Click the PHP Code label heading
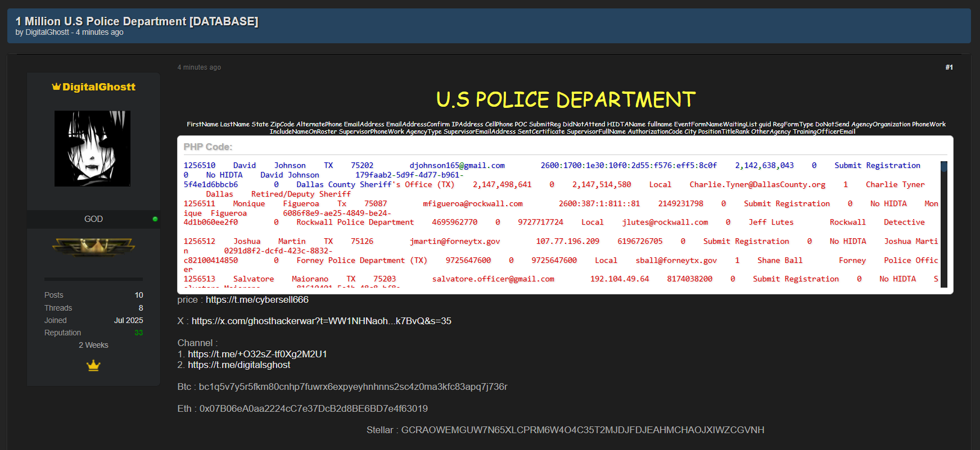This screenshot has height=450, width=980. point(207,147)
